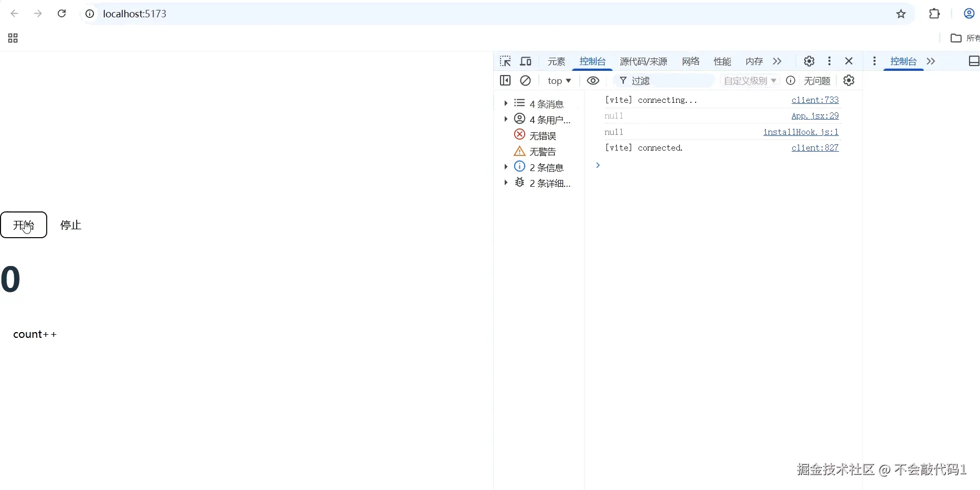Open the console settings gear
Screen dimensions: 980x490
(x=848, y=80)
